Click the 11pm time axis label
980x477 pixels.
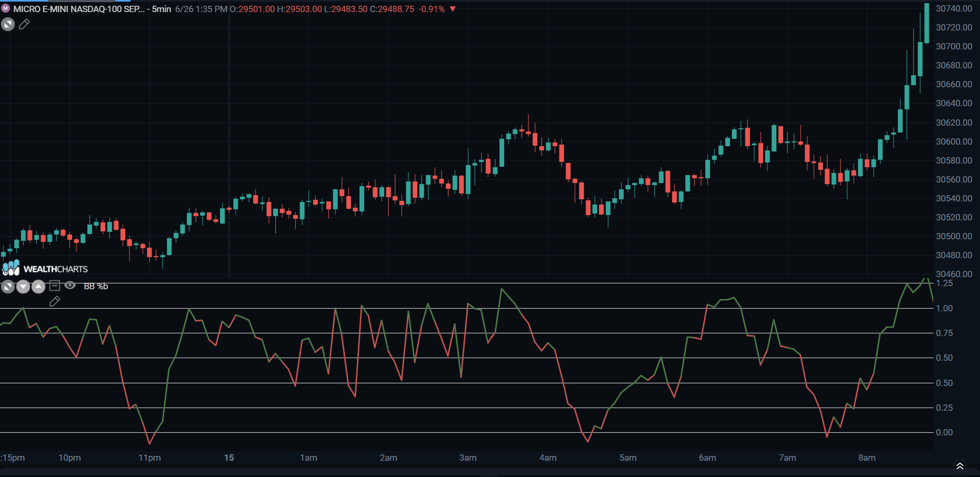149,458
